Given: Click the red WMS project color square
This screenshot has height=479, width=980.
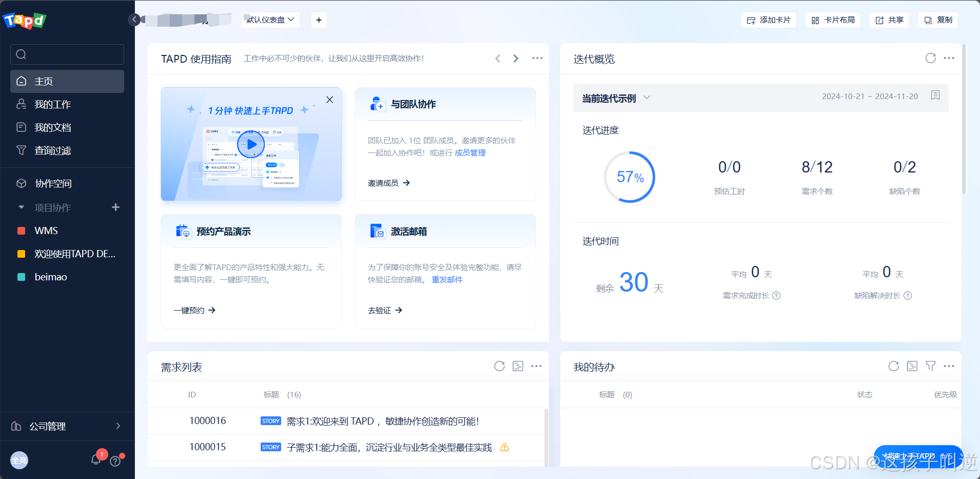Looking at the screenshot, I should 22,231.
